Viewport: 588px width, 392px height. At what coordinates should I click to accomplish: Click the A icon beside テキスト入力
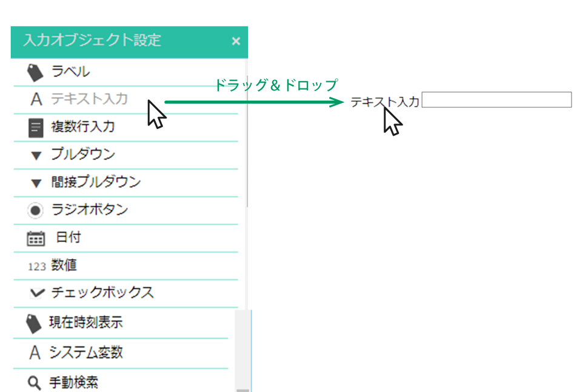(x=36, y=99)
